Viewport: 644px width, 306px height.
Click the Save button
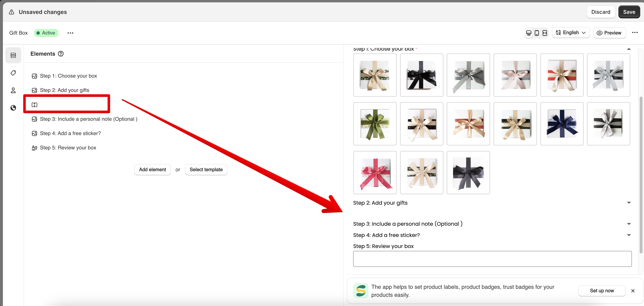coord(629,12)
